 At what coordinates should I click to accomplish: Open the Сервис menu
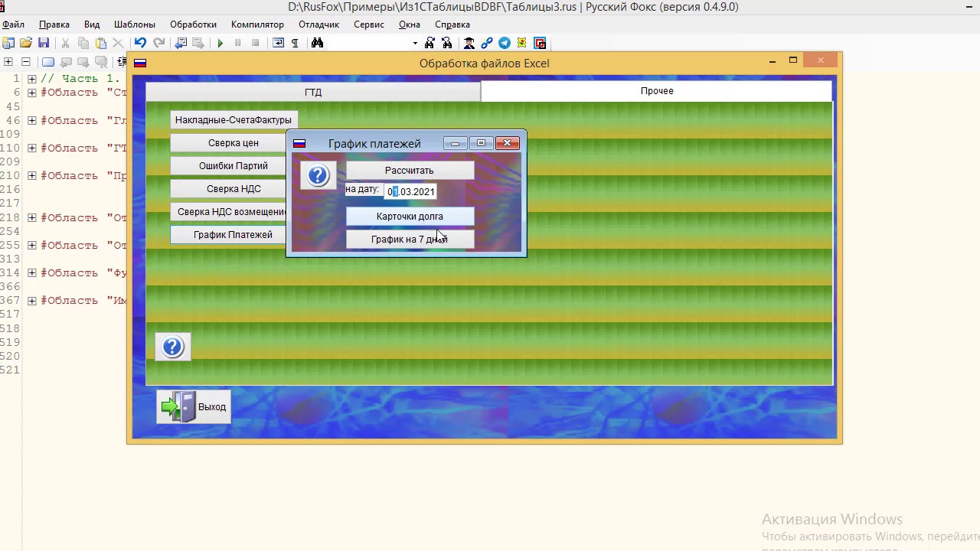click(x=369, y=24)
